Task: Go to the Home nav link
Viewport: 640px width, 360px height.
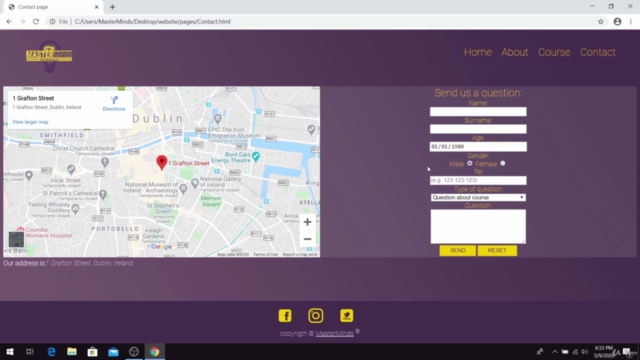Action: click(x=478, y=52)
